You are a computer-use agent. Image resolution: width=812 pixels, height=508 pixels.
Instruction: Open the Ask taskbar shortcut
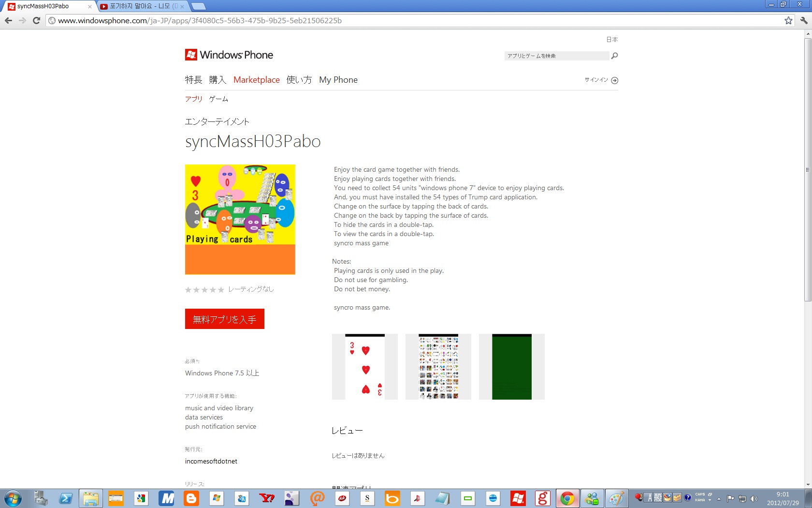[x=342, y=498]
